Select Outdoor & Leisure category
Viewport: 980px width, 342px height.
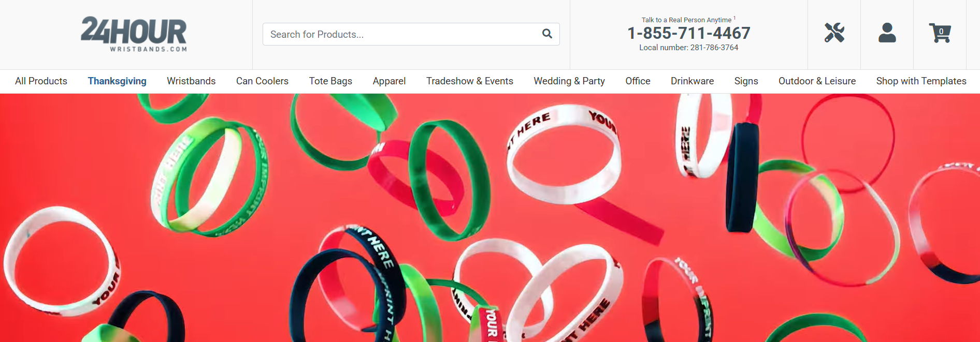[817, 81]
